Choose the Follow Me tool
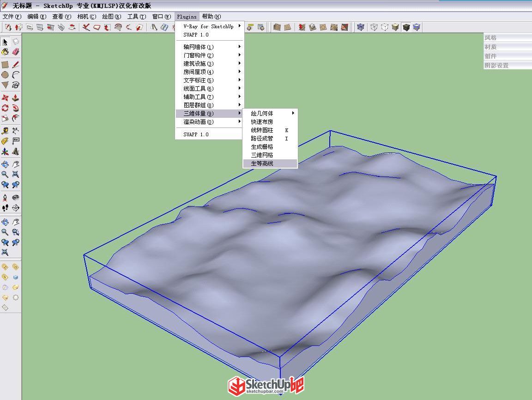 16,108
